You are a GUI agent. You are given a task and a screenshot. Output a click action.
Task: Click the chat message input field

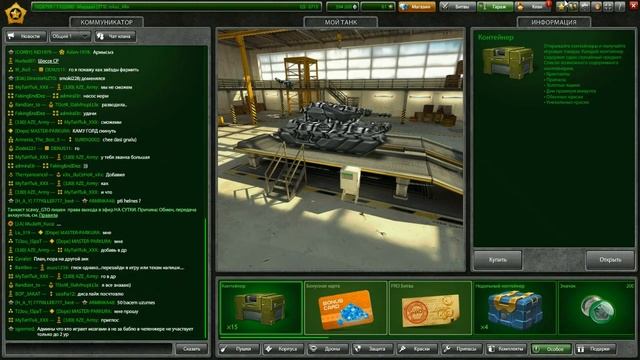tap(89, 349)
